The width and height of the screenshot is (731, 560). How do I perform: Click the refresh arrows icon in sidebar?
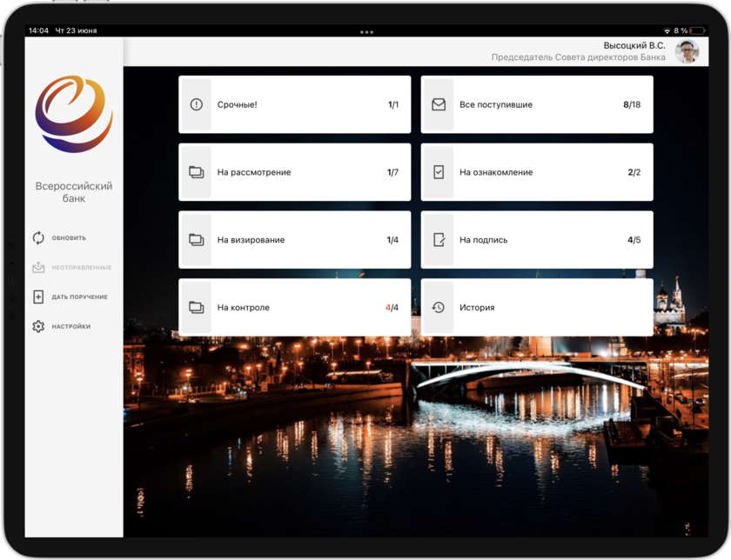(x=38, y=237)
